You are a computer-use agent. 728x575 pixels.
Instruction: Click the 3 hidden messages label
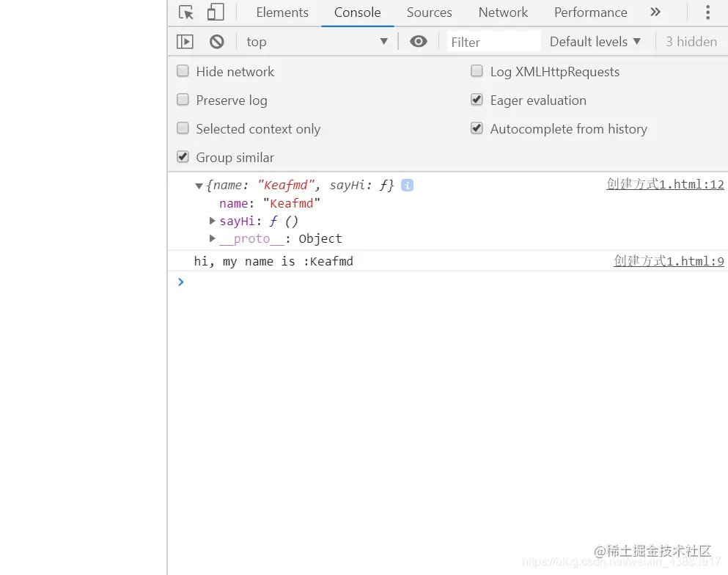(x=691, y=42)
